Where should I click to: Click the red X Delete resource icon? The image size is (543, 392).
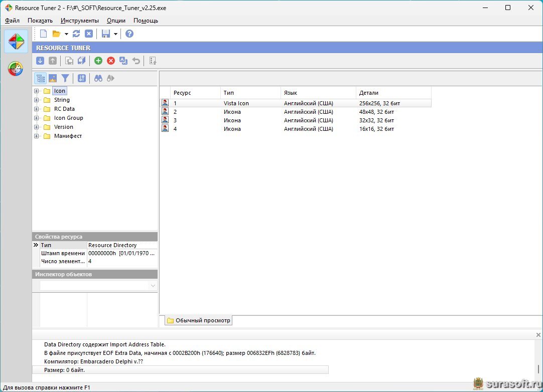111,61
